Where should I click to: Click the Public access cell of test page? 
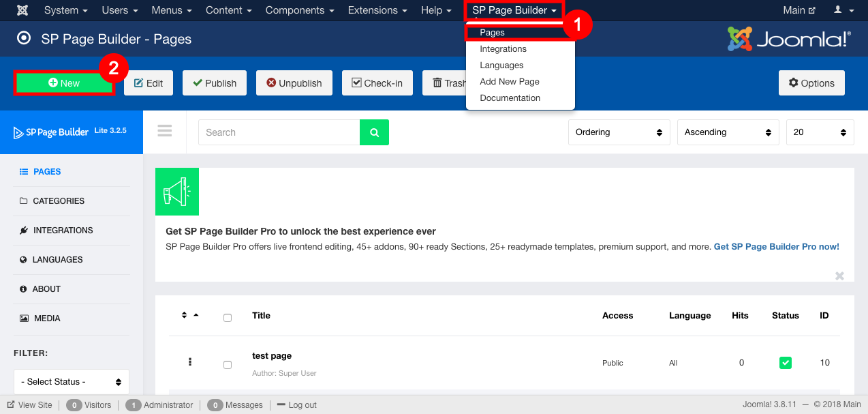pyautogui.click(x=613, y=363)
